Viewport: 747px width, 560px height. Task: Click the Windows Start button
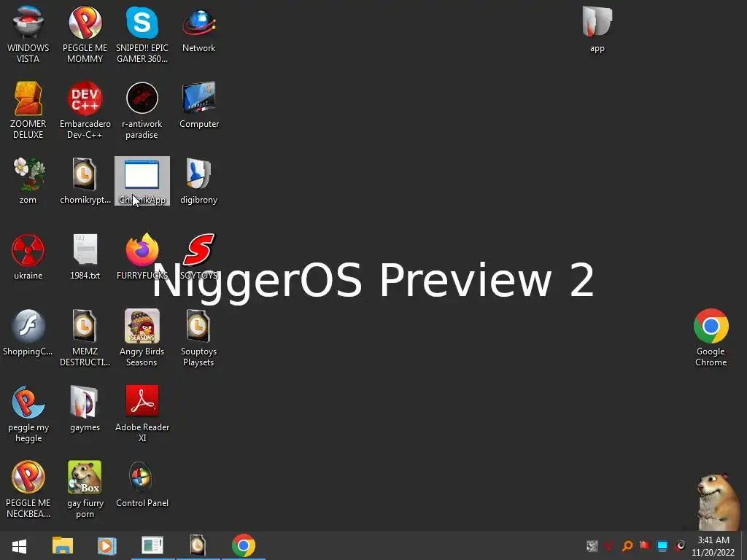19,545
